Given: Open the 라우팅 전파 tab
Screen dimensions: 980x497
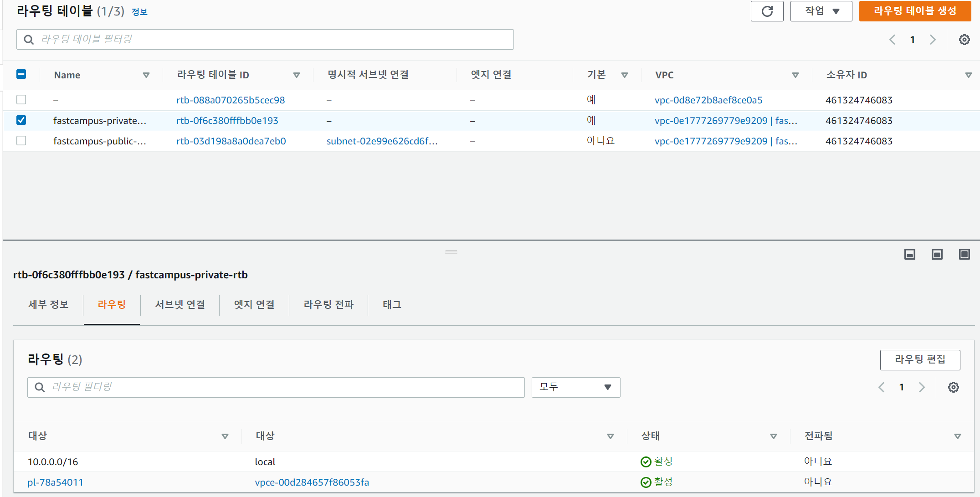Looking at the screenshot, I should (x=328, y=305).
